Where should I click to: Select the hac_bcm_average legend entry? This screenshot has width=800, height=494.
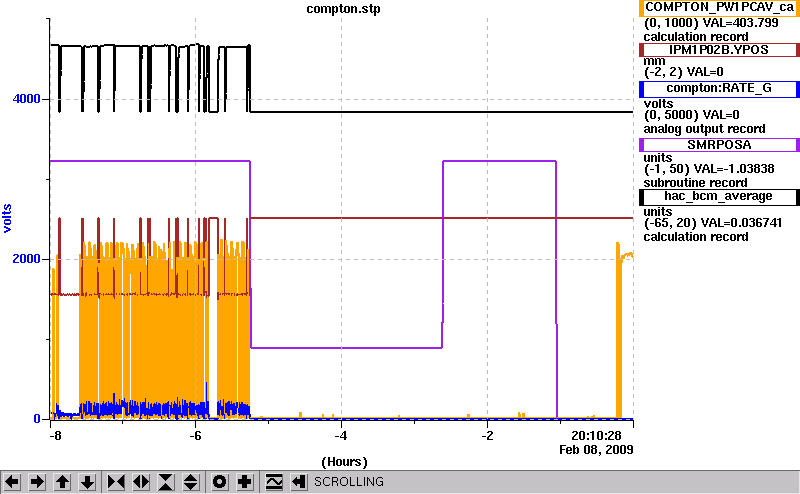(x=719, y=197)
